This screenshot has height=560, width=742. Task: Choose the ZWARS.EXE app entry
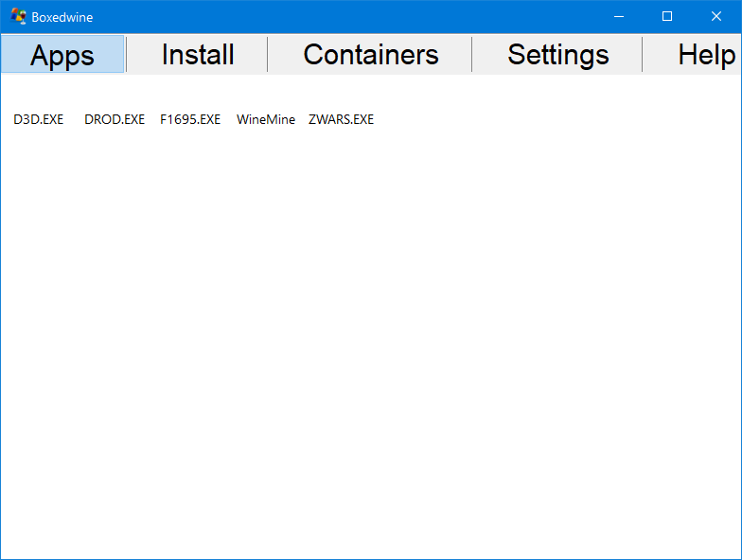(x=341, y=119)
